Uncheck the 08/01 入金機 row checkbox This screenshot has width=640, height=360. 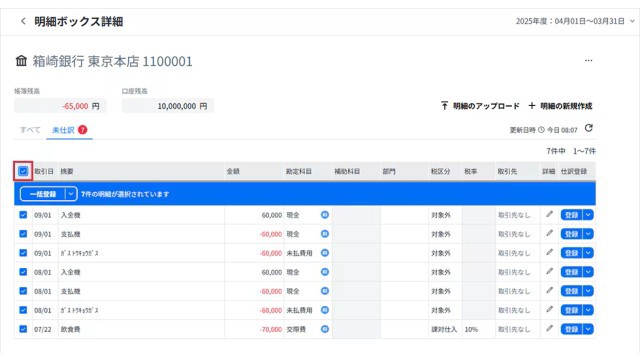click(x=23, y=272)
